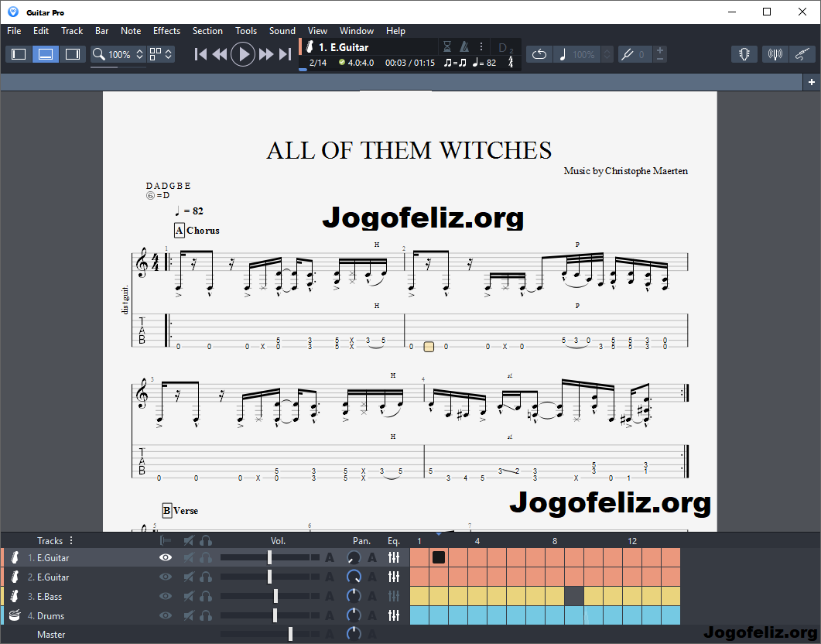Start playback with the play button
The image size is (821, 644).
(243, 54)
